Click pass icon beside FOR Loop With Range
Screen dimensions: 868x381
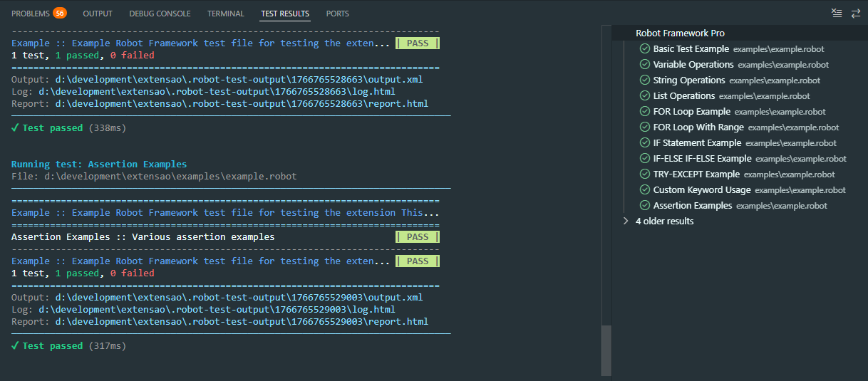click(x=644, y=127)
